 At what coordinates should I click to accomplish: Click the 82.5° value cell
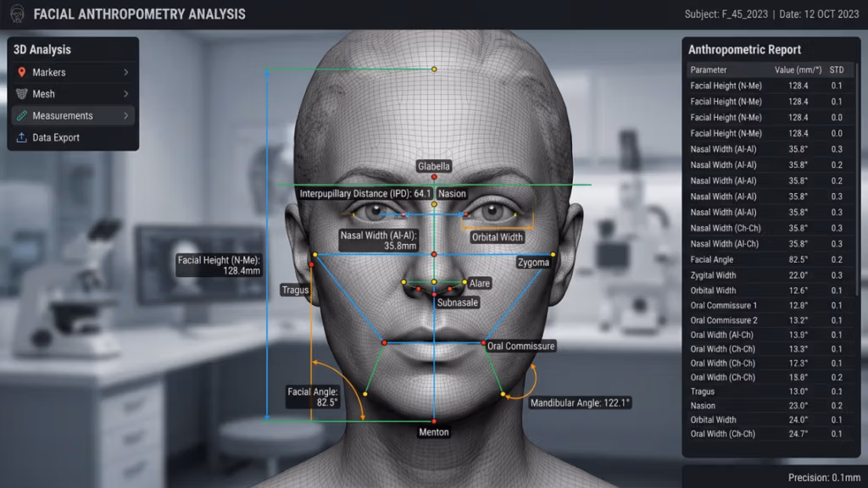click(798, 259)
